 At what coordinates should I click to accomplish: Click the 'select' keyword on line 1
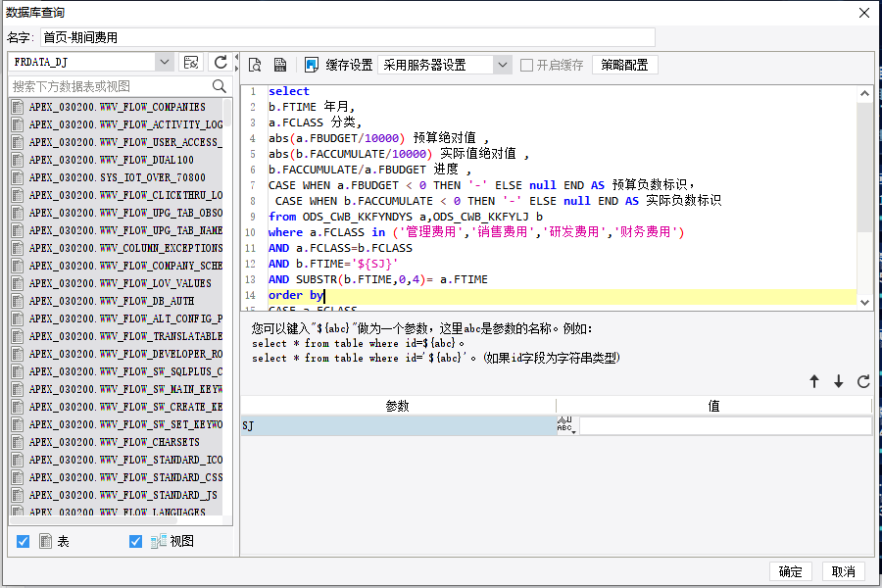pyautogui.click(x=288, y=91)
